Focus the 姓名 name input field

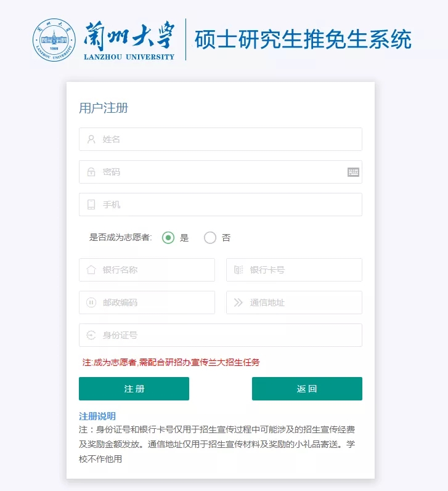coord(221,139)
